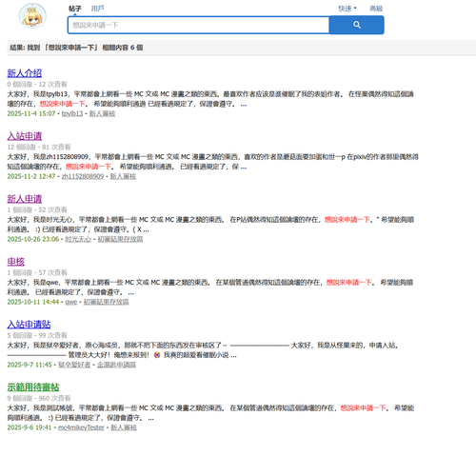476x456 pixels.
Task: Click the 12 個回復 - 81 次查看 stats
Action: pos(39,148)
